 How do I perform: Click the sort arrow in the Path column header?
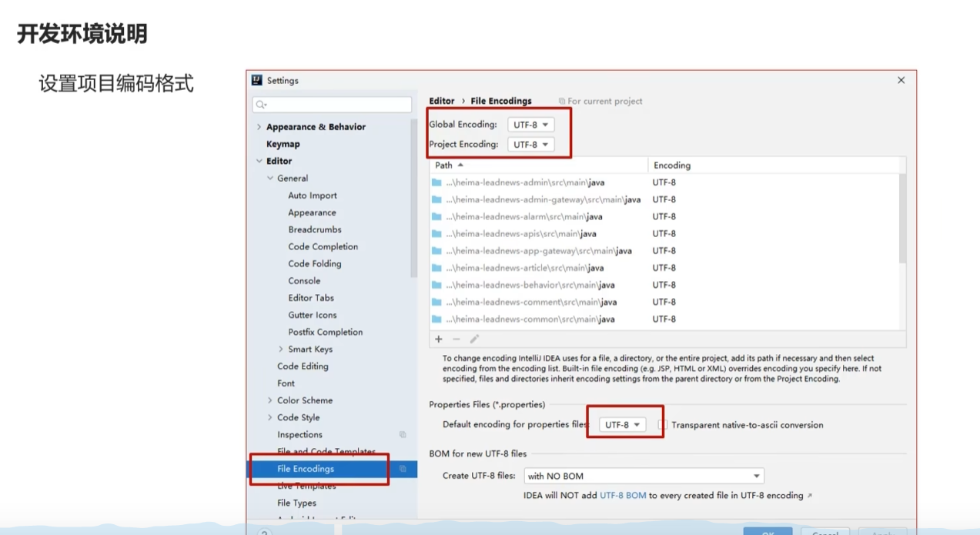[460, 165]
